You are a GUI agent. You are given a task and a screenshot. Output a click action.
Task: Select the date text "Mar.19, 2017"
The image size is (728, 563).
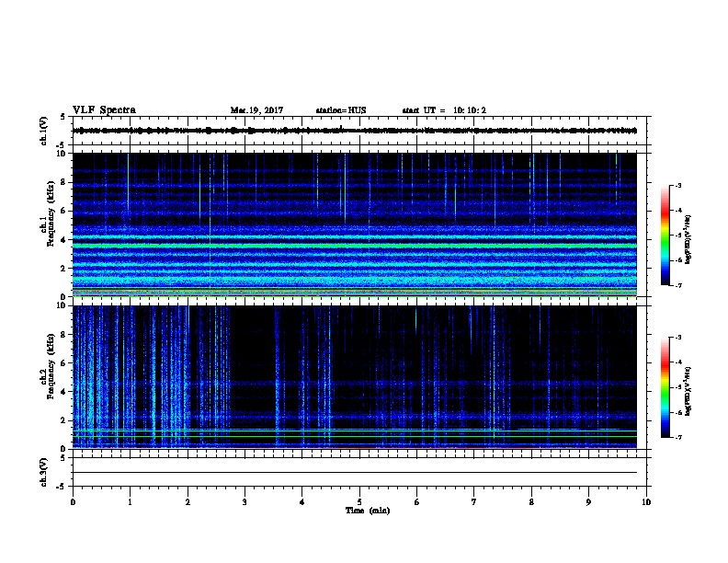tap(256, 110)
